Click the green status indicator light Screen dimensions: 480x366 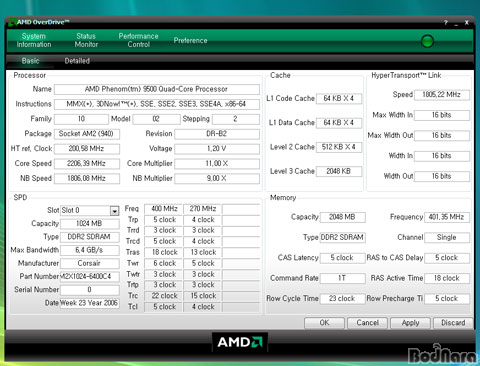tap(427, 41)
